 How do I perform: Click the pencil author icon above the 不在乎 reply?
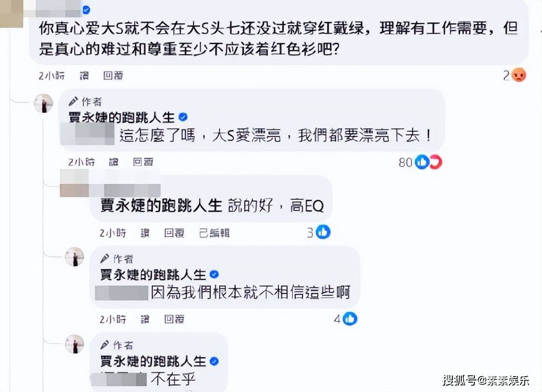tap(105, 345)
